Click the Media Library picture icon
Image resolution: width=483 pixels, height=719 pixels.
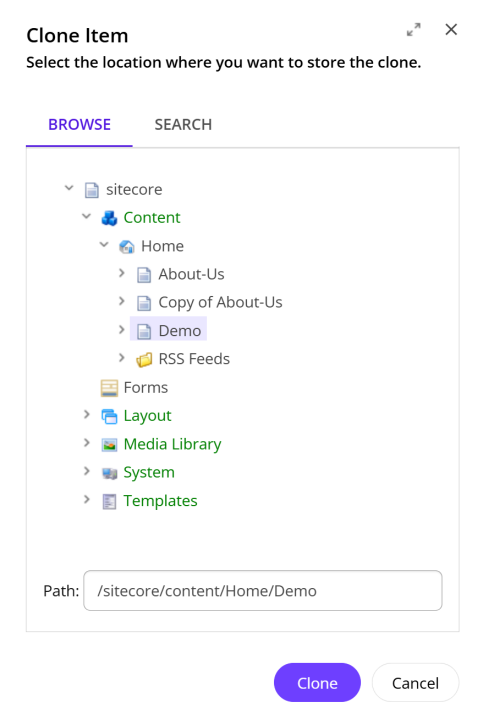click(109, 445)
